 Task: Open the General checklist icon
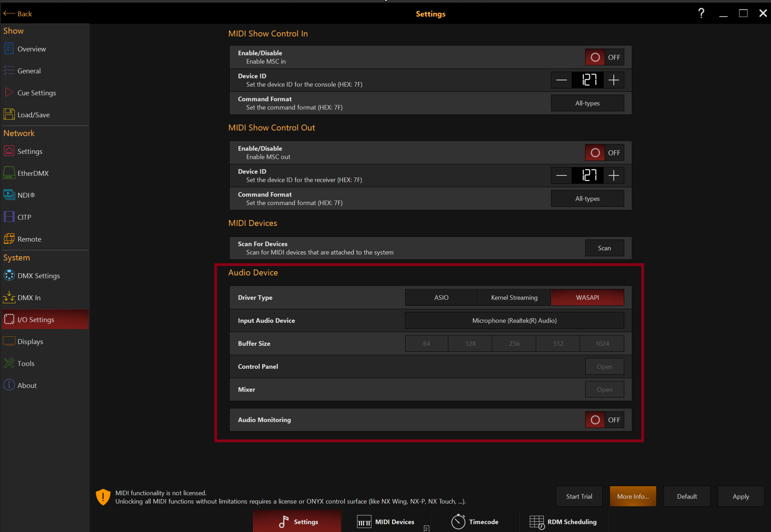pos(9,71)
